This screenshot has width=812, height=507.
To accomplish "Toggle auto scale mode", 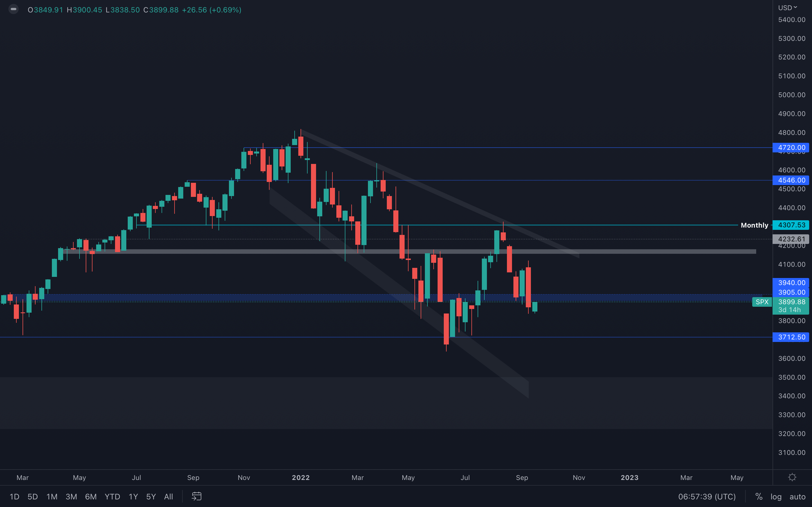I will pos(797,497).
